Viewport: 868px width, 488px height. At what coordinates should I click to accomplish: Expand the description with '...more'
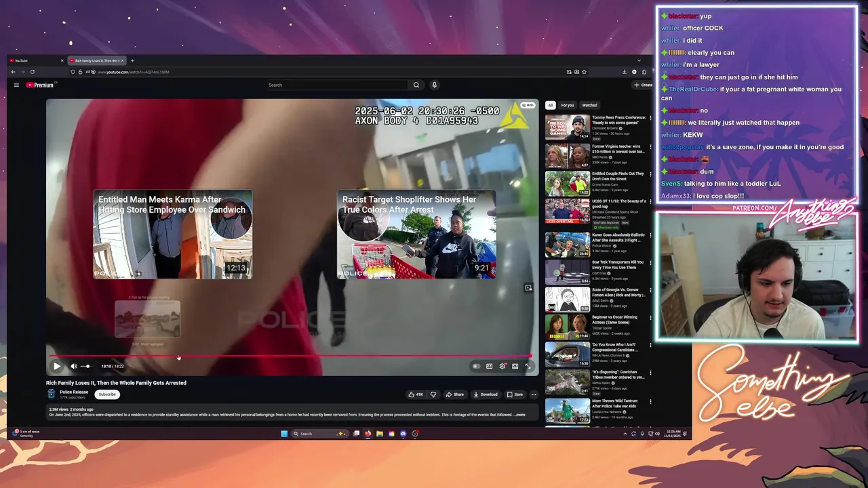pos(519,415)
